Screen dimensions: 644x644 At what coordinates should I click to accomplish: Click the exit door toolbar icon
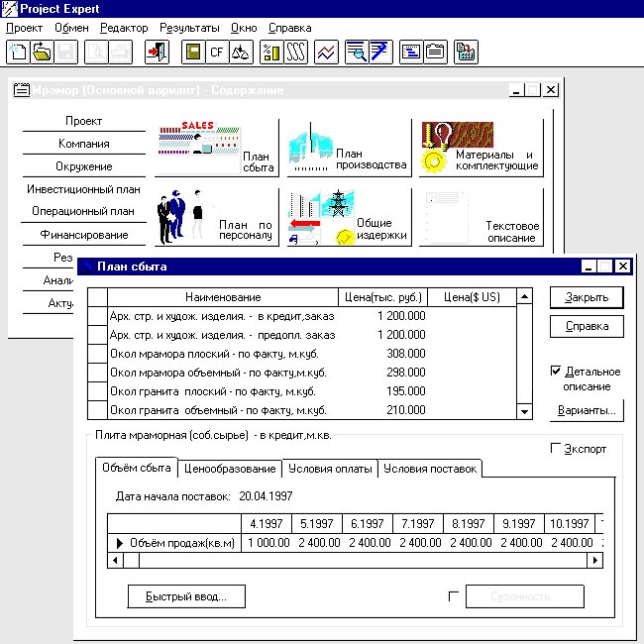157,52
